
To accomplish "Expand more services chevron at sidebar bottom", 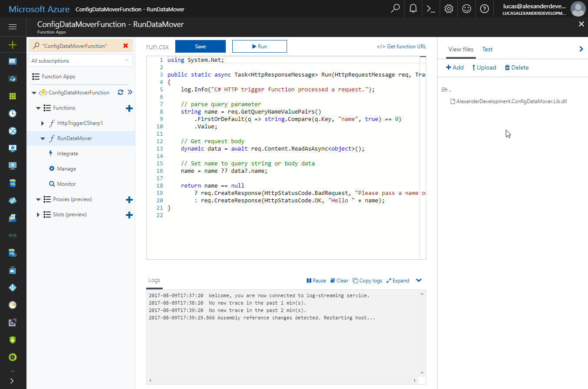I will coord(12,381).
